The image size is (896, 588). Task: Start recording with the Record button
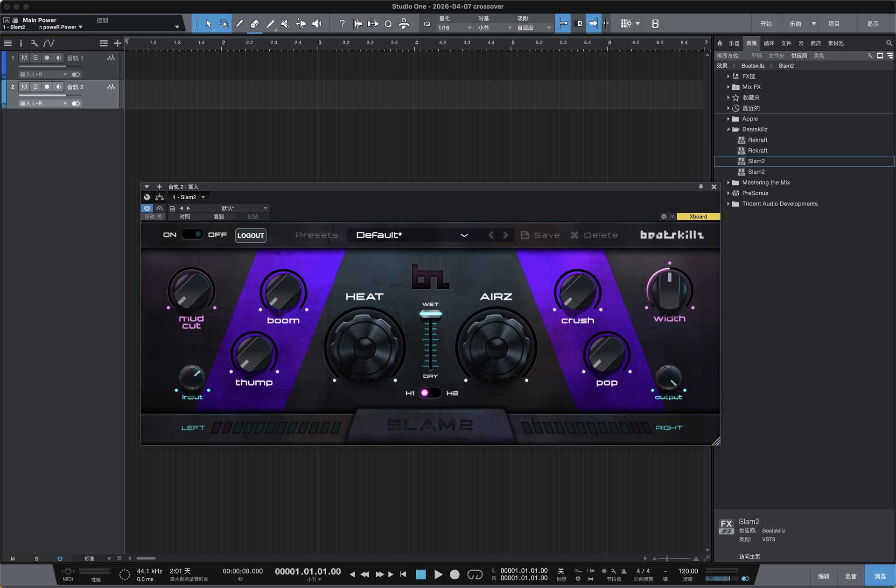(x=455, y=574)
